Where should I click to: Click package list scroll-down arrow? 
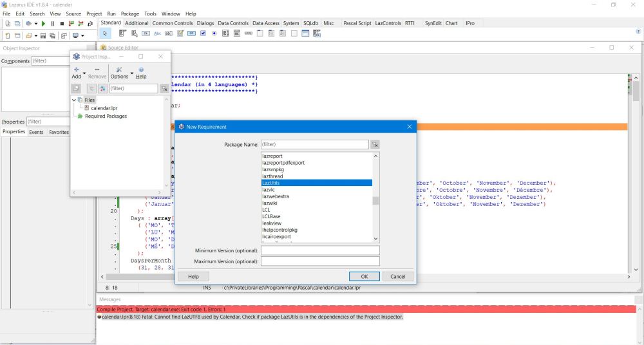tap(376, 239)
